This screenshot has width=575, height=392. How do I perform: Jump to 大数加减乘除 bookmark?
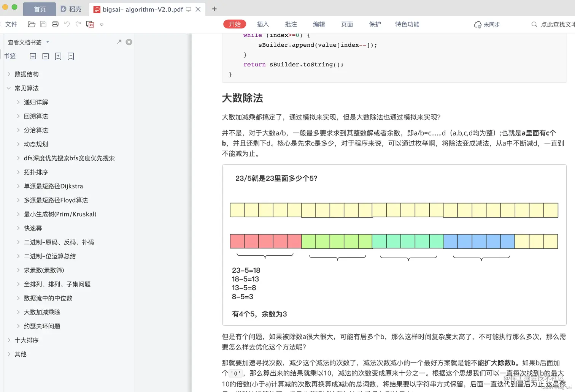(42, 312)
